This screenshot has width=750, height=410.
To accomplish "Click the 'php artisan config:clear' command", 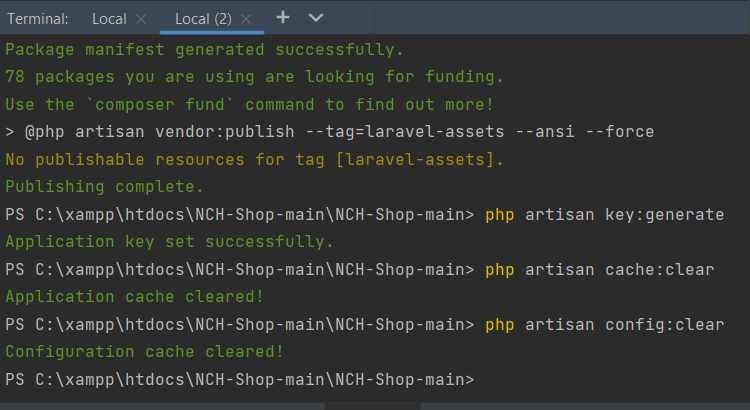I will (605, 324).
